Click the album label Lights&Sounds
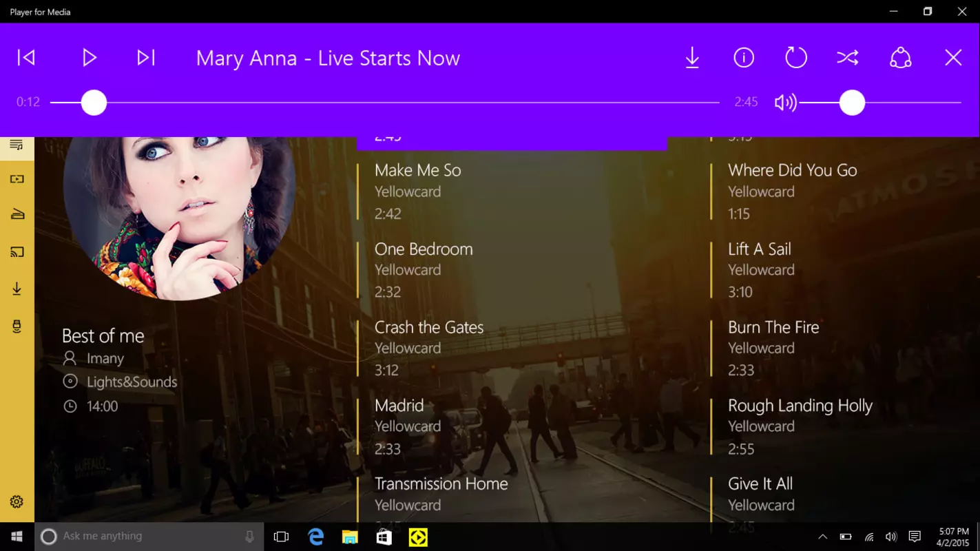This screenshot has width=980, height=551. point(132,382)
